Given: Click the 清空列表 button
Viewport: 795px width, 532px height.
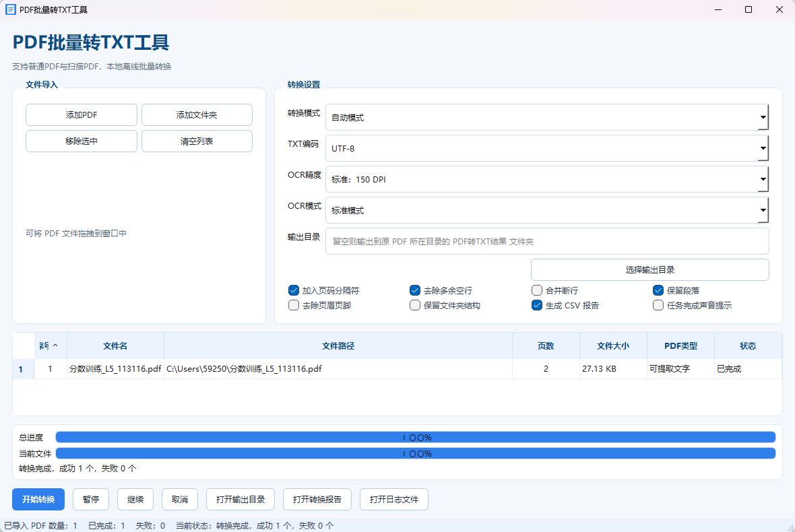Looking at the screenshot, I should [197, 141].
